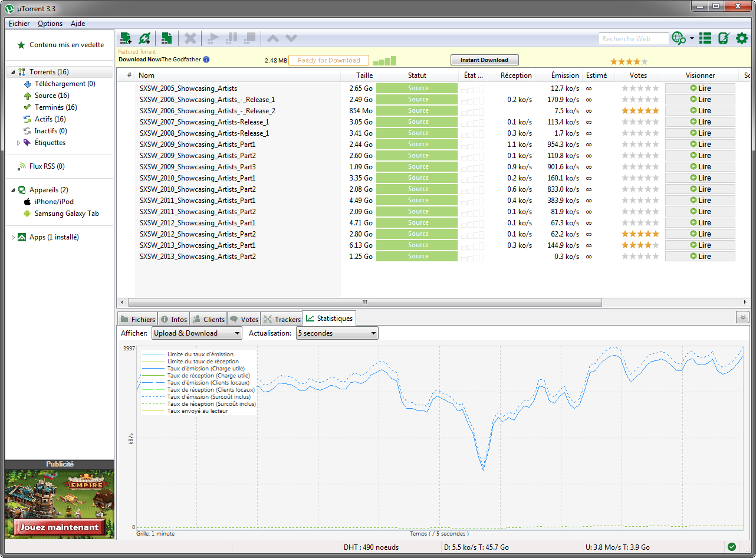Select the Actifs (16) category

point(45,119)
